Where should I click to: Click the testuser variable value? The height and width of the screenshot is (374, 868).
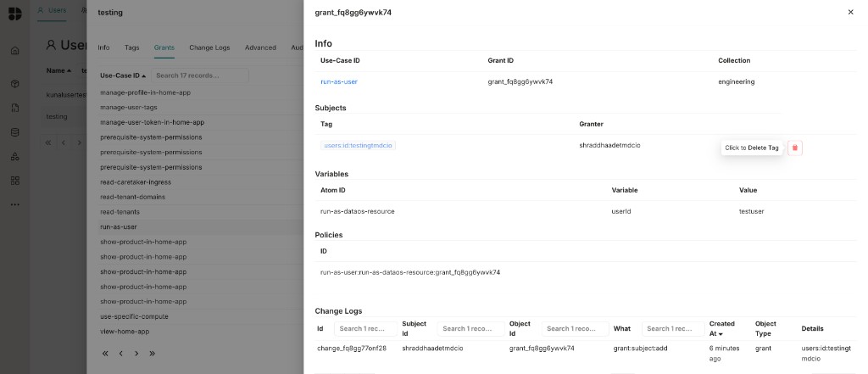point(751,212)
